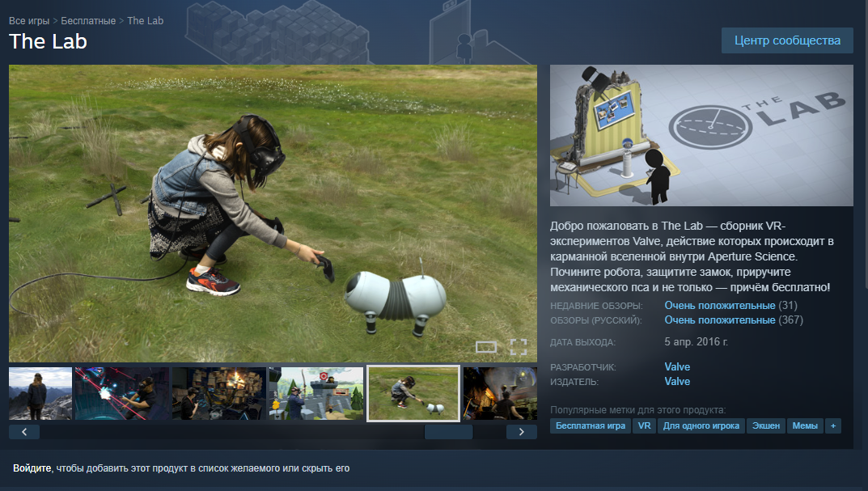
Task: Click the Популярные метки label text
Action: click(637, 410)
